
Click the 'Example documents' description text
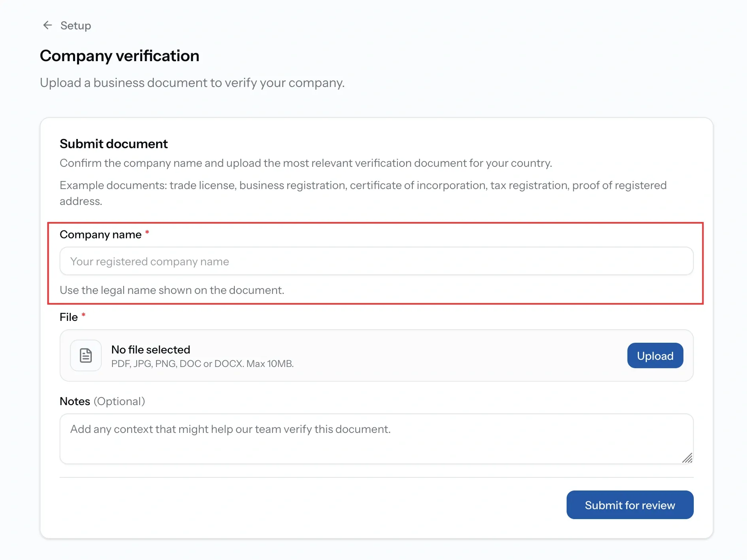pyautogui.click(x=363, y=193)
